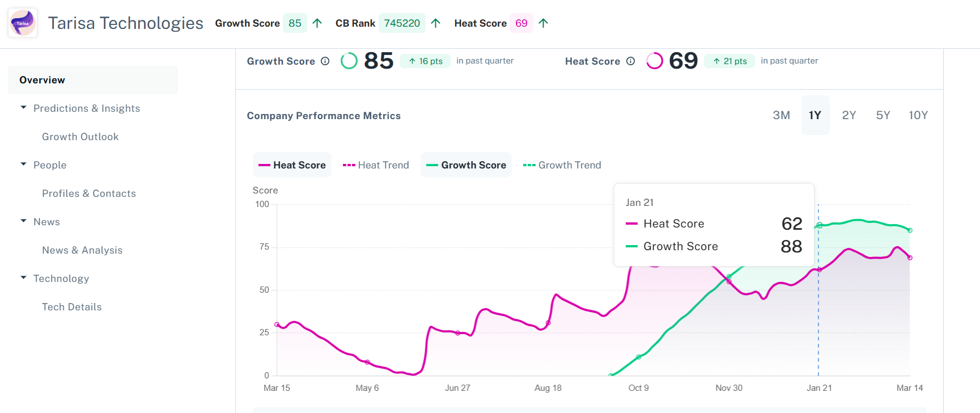Open News & Analysis in the sidebar
The width and height of the screenshot is (980, 413).
point(82,250)
